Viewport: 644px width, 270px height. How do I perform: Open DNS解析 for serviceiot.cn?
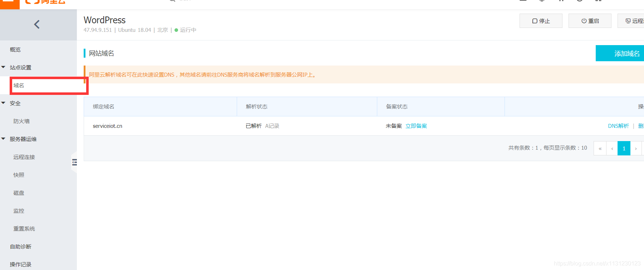tap(618, 126)
